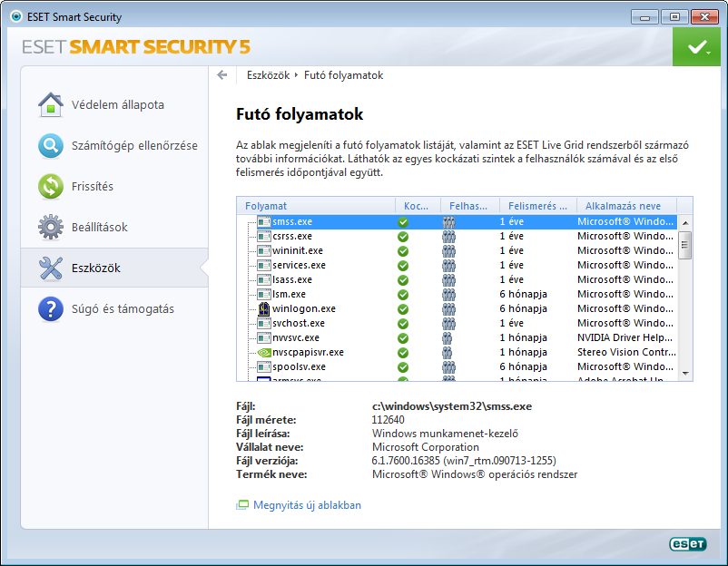Click the svchost.exe process icon
This screenshot has width=728, height=566.
pyautogui.click(x=264, y=323)
